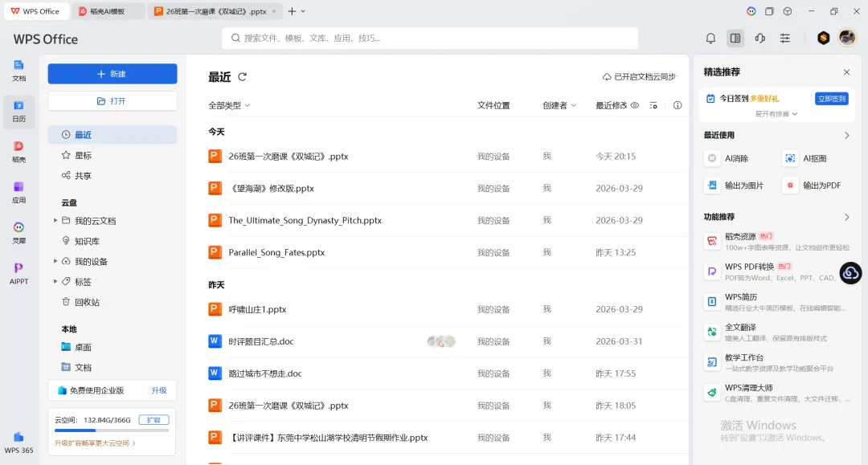Click the 扩容 storage button
The image size is (868, 465).
(154, 420)
